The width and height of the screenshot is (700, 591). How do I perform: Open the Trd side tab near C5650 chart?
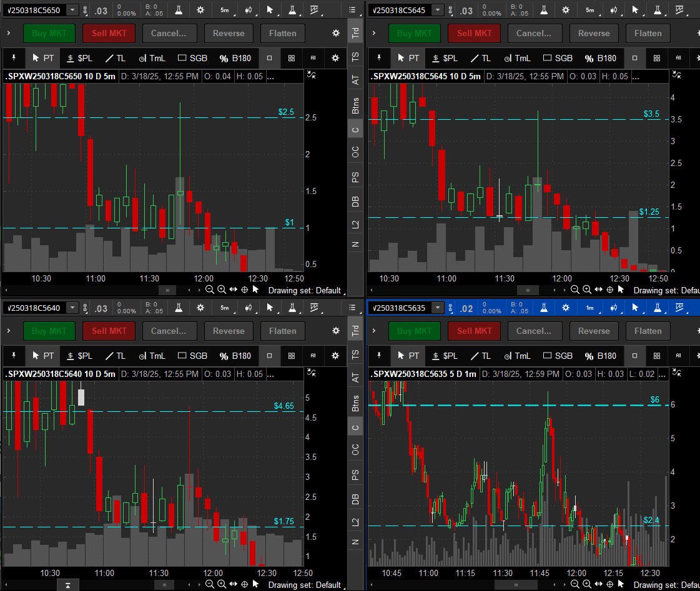coord(355,33)
